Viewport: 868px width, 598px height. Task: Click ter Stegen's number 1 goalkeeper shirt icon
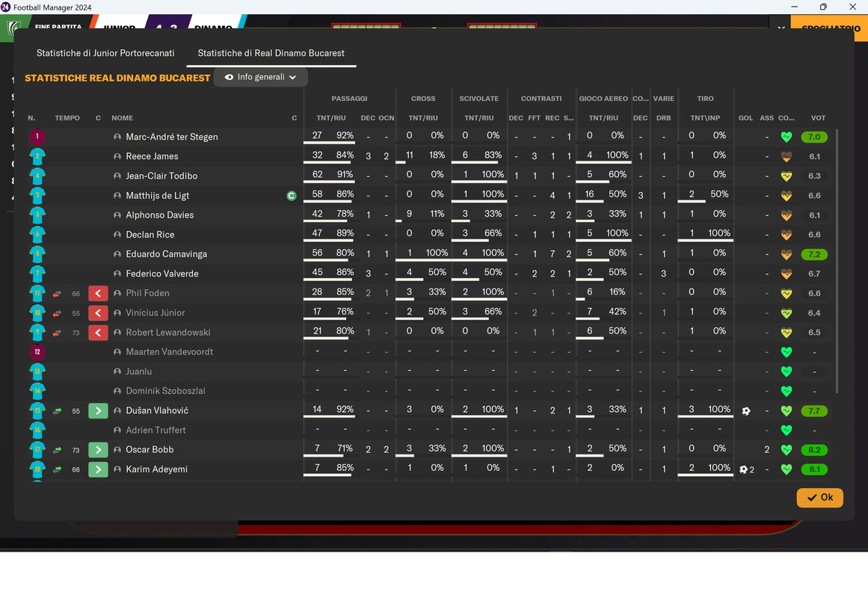pyautogui.click(x=37, y=136)
